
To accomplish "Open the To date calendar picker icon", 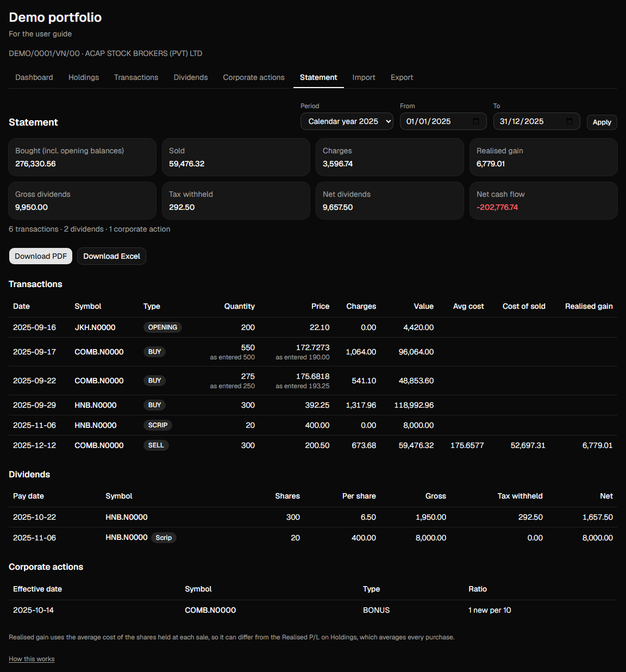I will 569,121.
